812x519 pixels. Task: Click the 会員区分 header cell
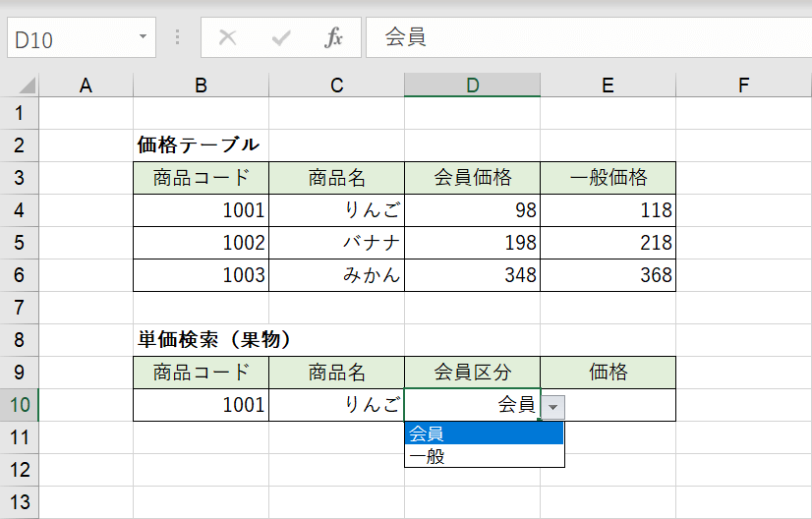pyautogui.click(x=472, y=373)
